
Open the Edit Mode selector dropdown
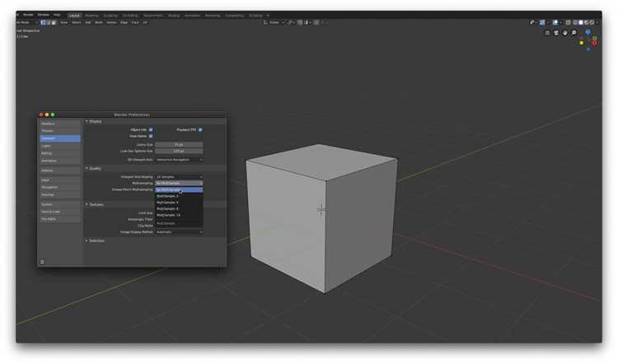(27, 22)
